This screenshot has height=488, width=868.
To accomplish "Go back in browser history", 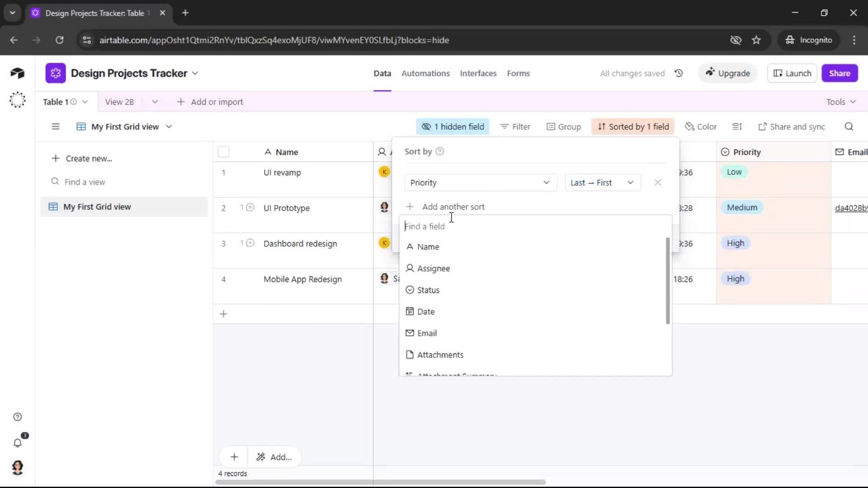I will [x=14, y=40].
